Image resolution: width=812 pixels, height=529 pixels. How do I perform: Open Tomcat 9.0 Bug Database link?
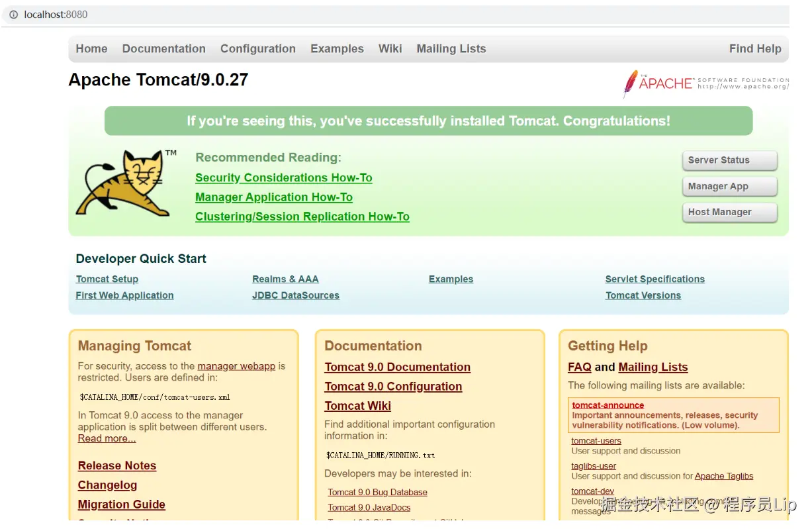pos(377,493)
